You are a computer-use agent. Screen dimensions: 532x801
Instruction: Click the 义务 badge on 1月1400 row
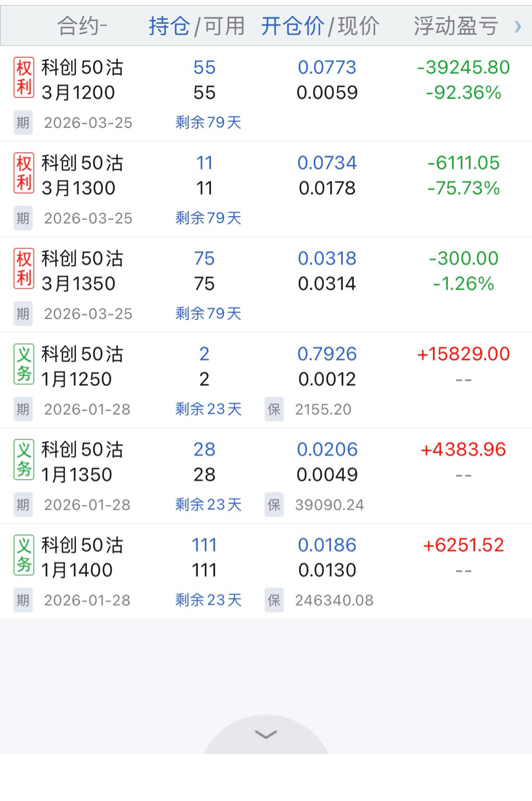tap(24, 556)
